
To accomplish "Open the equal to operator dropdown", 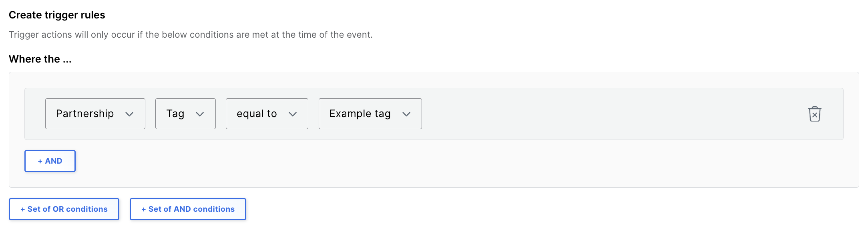I will click(267, 114).
